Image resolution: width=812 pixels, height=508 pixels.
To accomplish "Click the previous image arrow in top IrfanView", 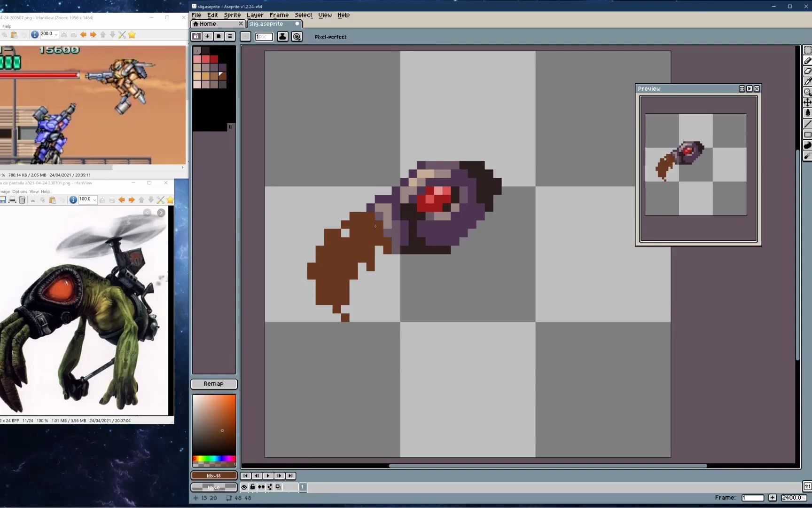I will click(x=83, y=34).
